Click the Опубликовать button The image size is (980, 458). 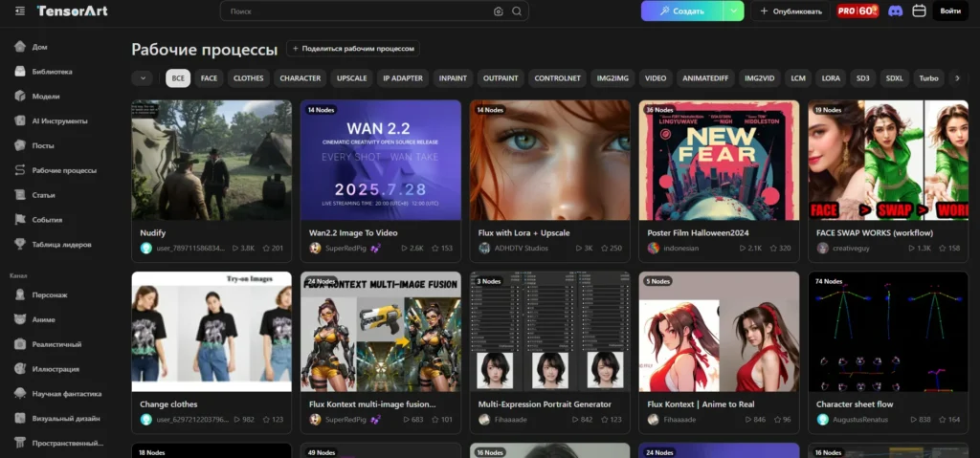[791, 11]
